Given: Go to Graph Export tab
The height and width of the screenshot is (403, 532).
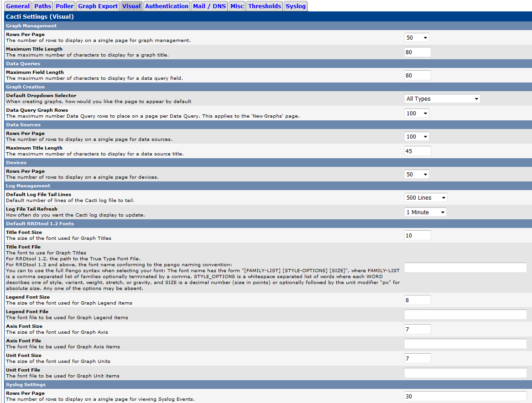Looking at the screenshot, I should pyautogui.click(x=98, y=6).
